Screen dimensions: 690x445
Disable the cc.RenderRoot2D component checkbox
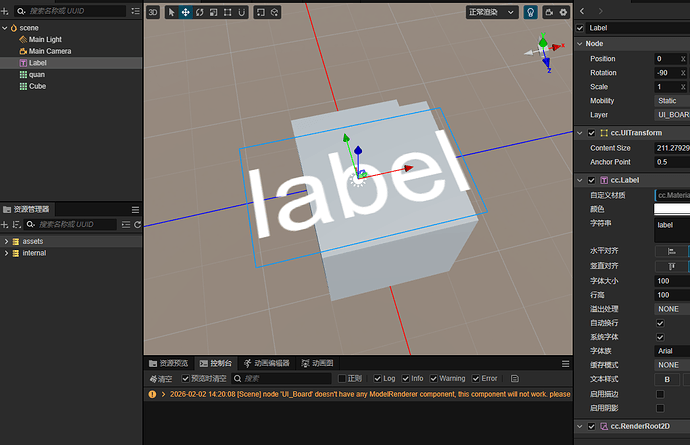591,426
